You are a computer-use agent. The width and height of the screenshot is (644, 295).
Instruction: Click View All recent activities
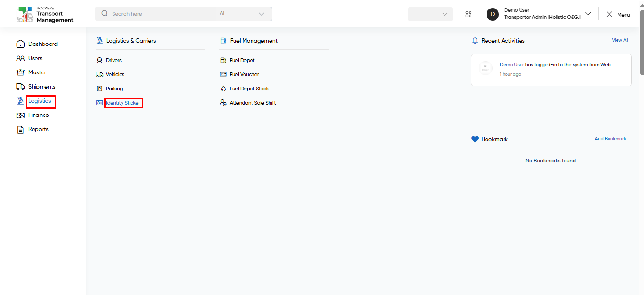620,40
